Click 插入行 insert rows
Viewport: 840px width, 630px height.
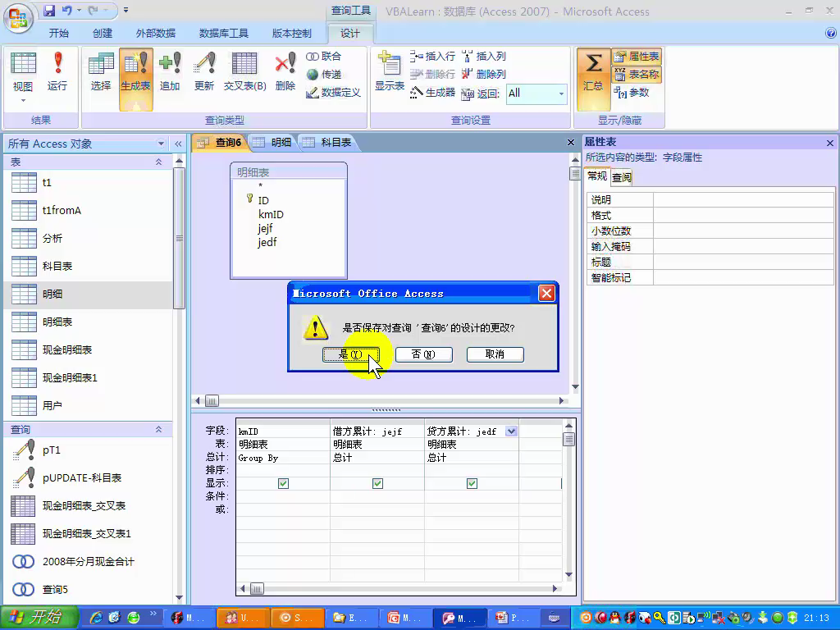(432, 57)
